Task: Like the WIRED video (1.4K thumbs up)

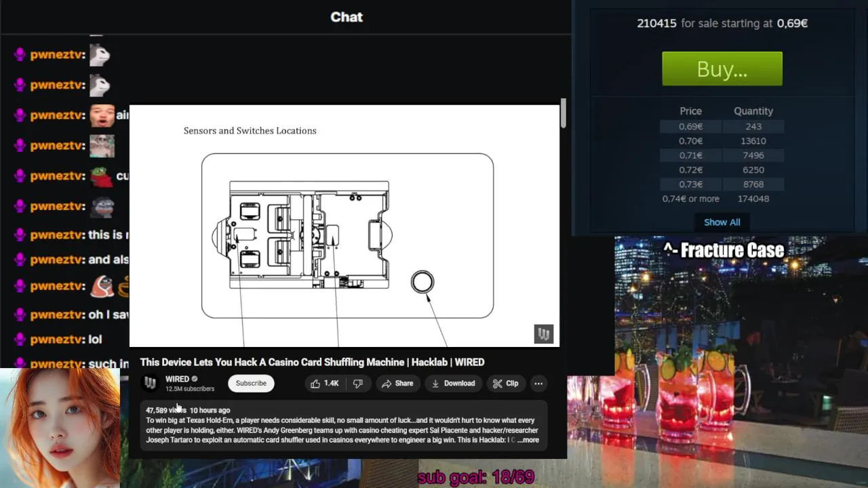Action: click(325, 384)
